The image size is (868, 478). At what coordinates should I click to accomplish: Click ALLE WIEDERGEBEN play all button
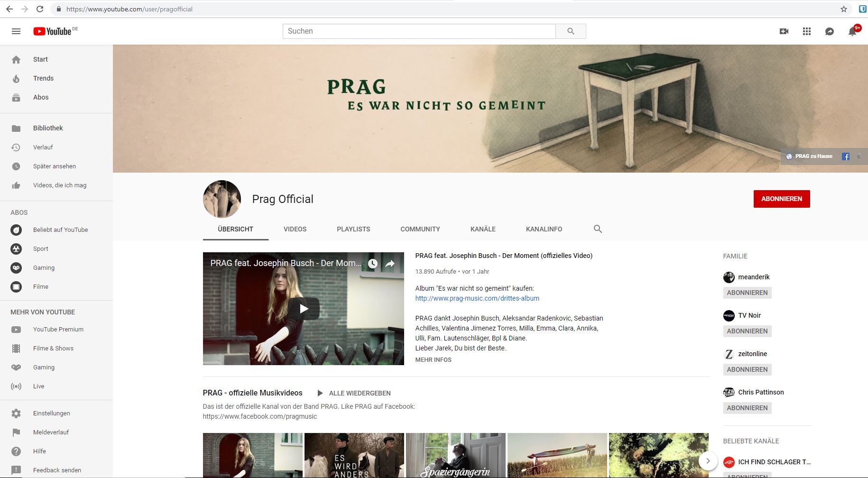point(354,393)
